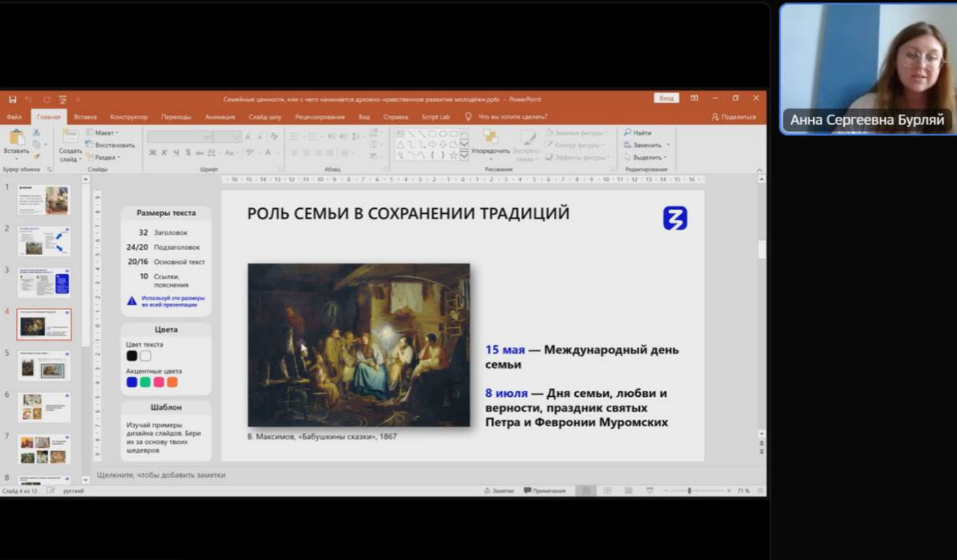
Task: Switch to Reading view in status bar
Action: (x=628, y=491)
